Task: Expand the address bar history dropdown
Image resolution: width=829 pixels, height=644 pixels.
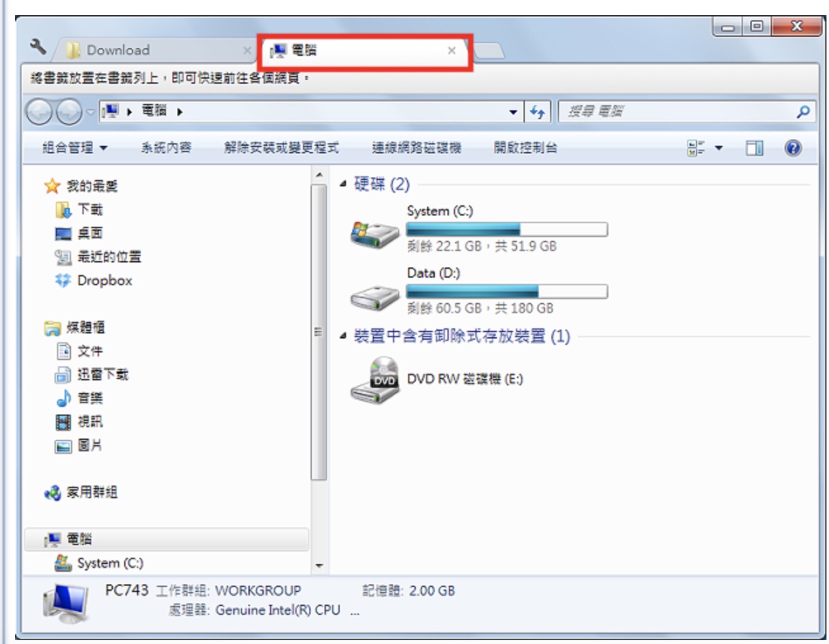Action: 513,112
